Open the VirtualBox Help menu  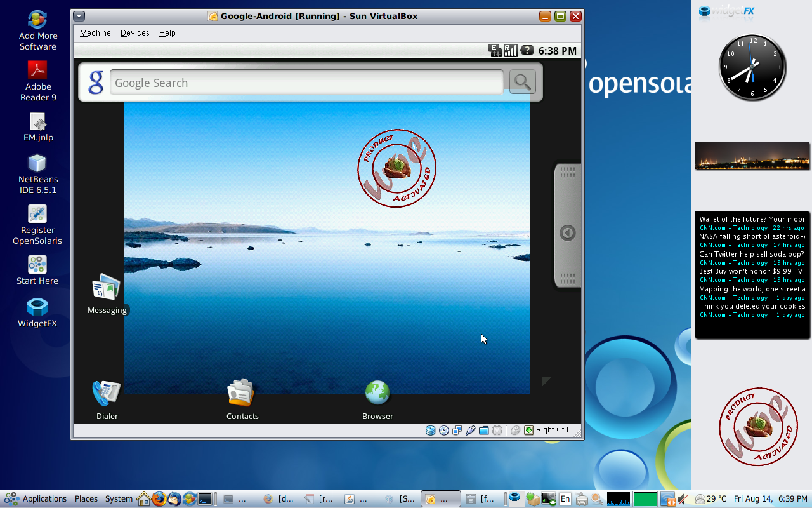167,33
